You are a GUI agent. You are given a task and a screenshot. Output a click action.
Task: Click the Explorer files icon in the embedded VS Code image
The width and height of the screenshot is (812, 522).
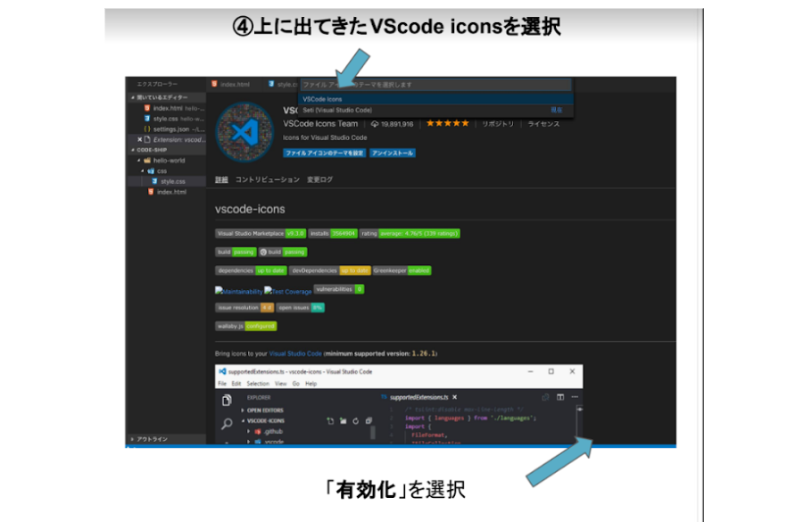pyautogui.click(x=227, y=401)
